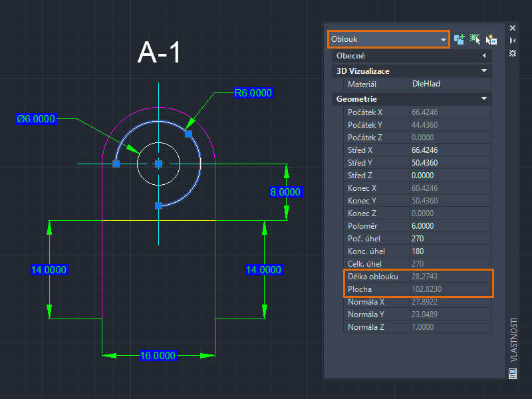Select the Počátek Y value 44.4360

click(451, 125)
